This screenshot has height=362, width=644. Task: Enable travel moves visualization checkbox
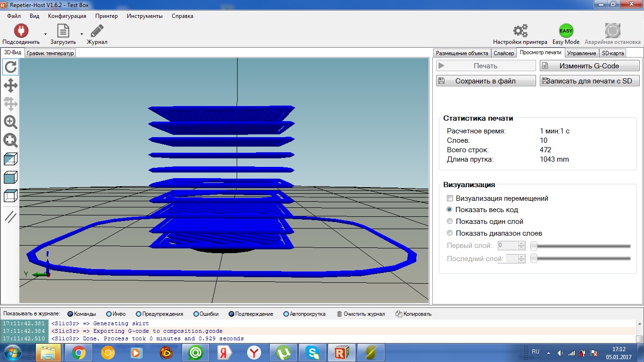pos(450,198)
